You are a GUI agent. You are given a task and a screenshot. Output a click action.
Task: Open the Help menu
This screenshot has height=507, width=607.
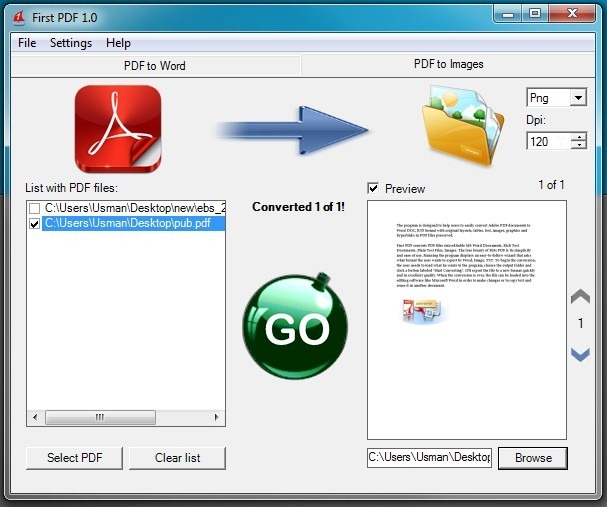118,43
